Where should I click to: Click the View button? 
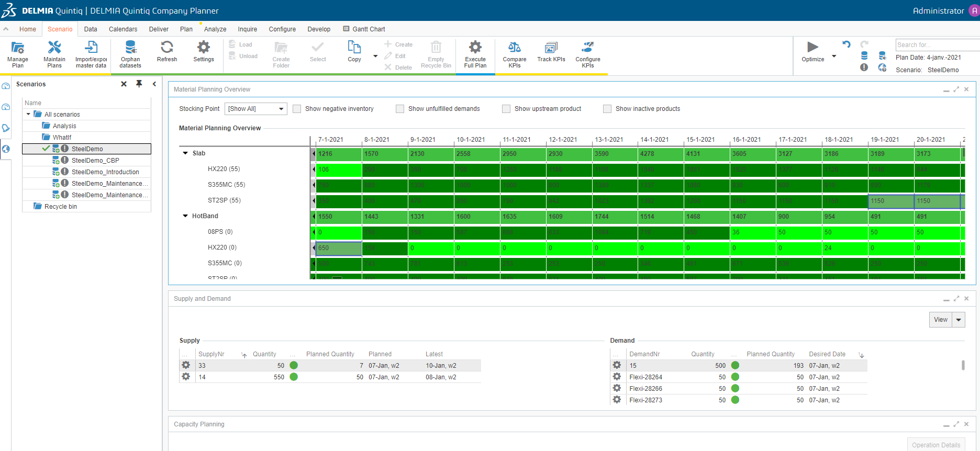coord(941,320)
